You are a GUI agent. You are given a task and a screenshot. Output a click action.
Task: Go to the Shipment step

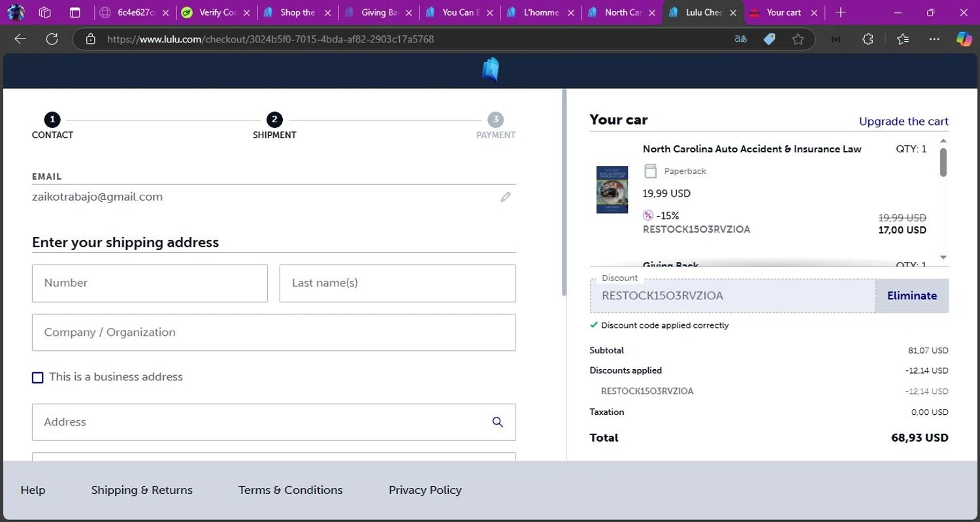274,126
